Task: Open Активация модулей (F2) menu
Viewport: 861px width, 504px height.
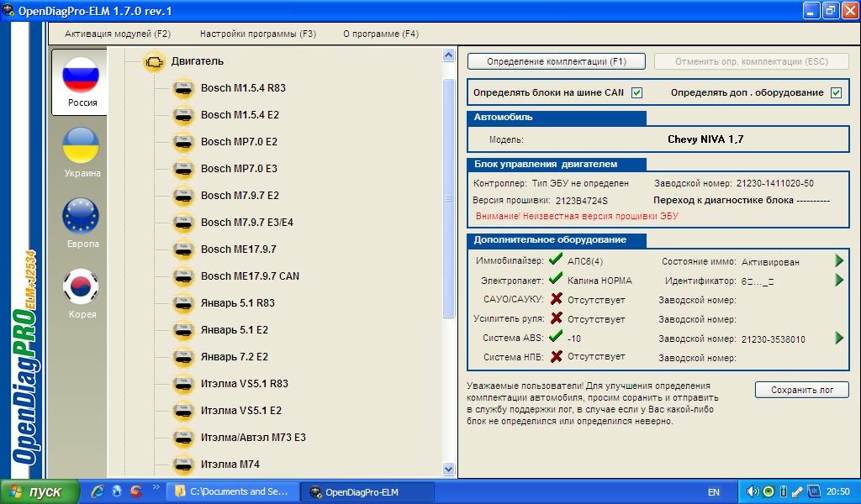Action: (x=118, y=34)
